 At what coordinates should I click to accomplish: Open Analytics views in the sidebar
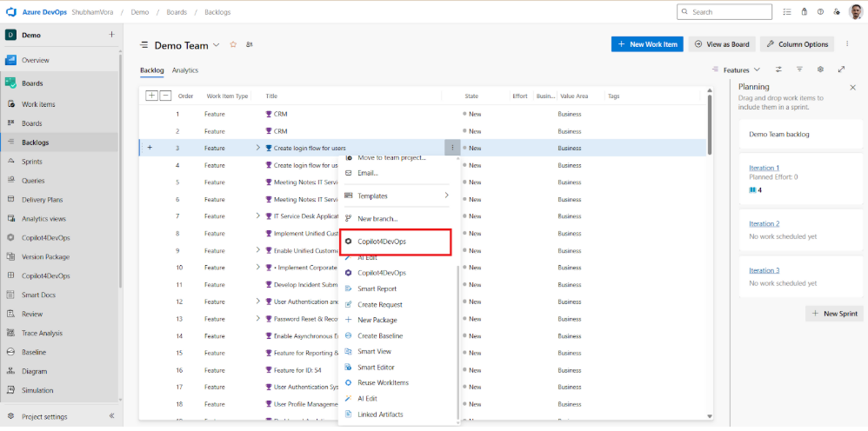43,219
